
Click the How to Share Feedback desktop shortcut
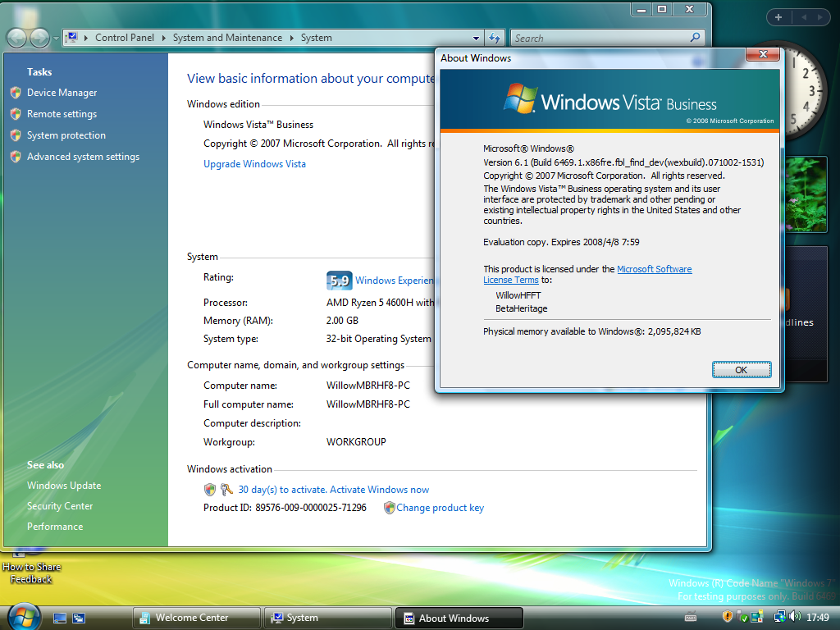click(32, 567)
